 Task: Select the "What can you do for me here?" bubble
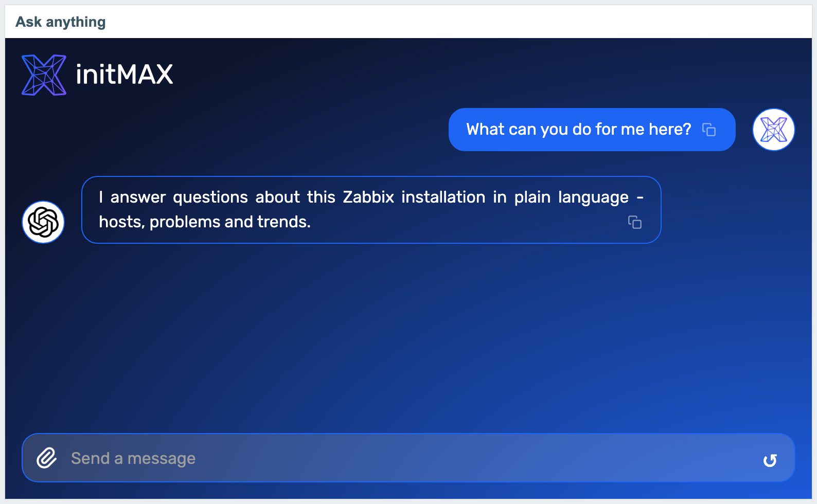(592, 130)
